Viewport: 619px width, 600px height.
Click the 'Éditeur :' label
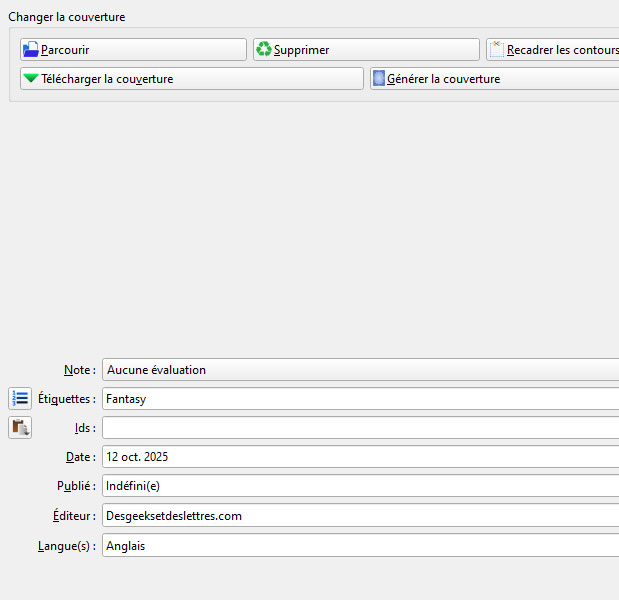point(75,516)
